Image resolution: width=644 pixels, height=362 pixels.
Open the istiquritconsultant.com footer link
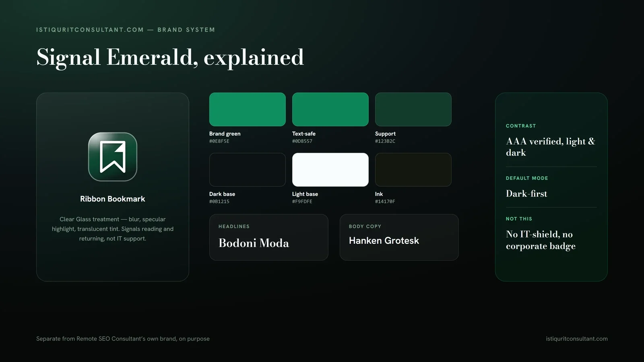coord(577,339)
